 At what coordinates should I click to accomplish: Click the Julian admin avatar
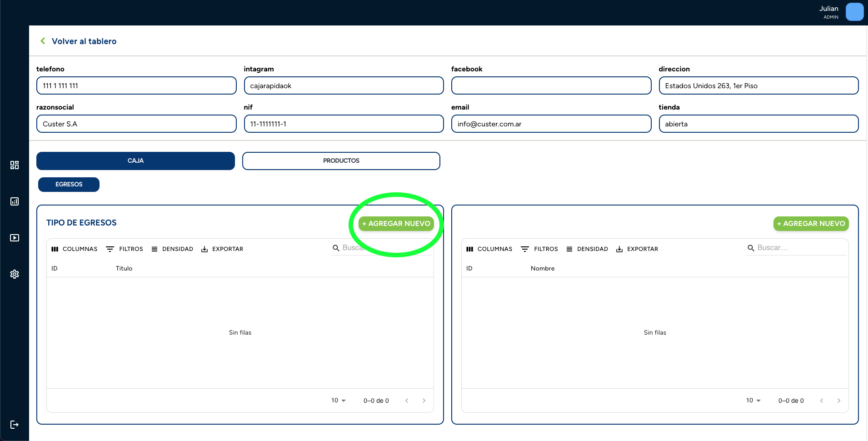click(x=854, y=12)
